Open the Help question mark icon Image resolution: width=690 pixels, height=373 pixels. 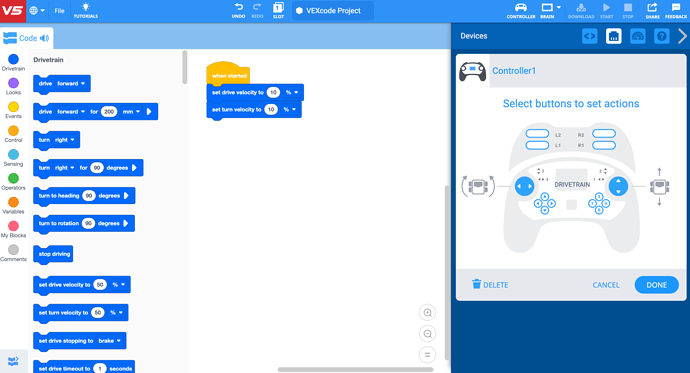[x=661, y=36]
